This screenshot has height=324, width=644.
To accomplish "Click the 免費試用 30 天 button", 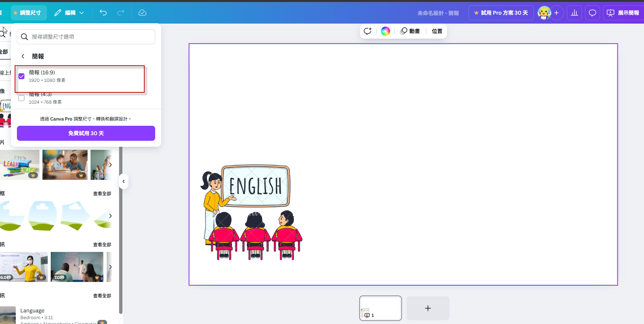I will 86,133.
